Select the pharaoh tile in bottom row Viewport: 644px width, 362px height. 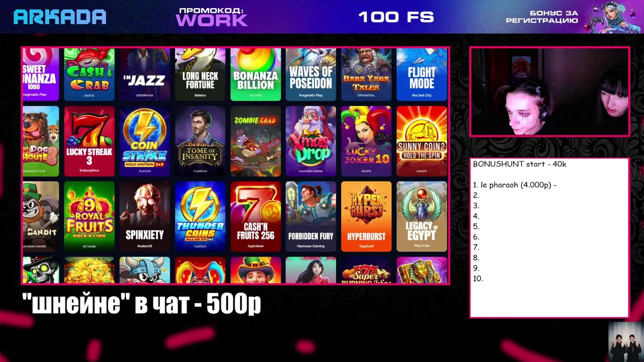[x=422, y=270]
